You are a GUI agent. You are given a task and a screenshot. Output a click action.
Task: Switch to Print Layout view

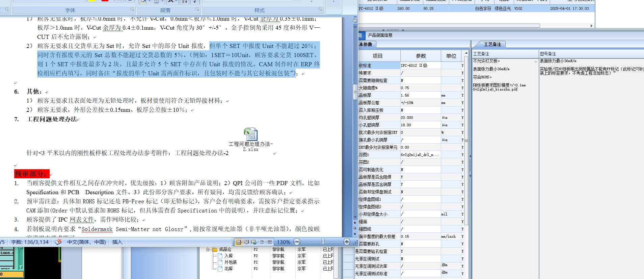coord(239,242)
